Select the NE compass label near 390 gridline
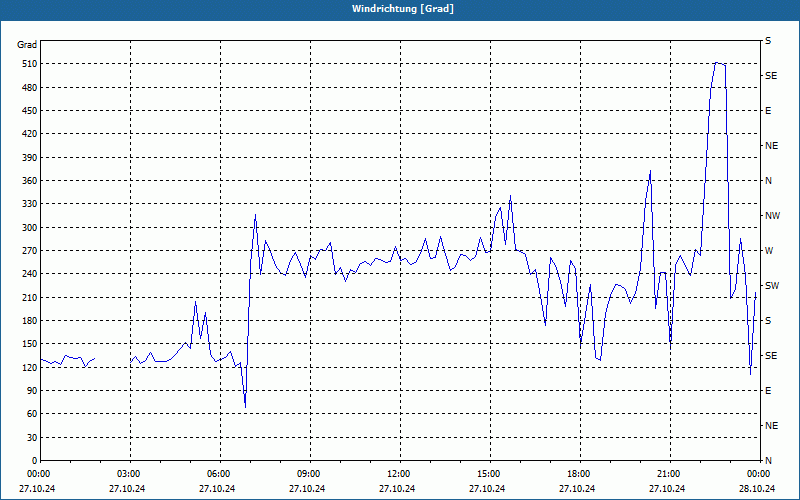800x500 pixels. tap(771, 146)
